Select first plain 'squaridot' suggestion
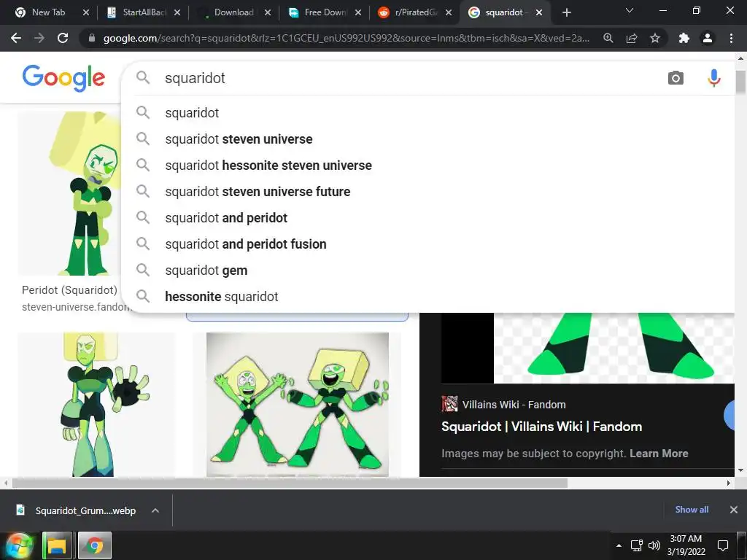The image size is (747, 560). point(427,113)
